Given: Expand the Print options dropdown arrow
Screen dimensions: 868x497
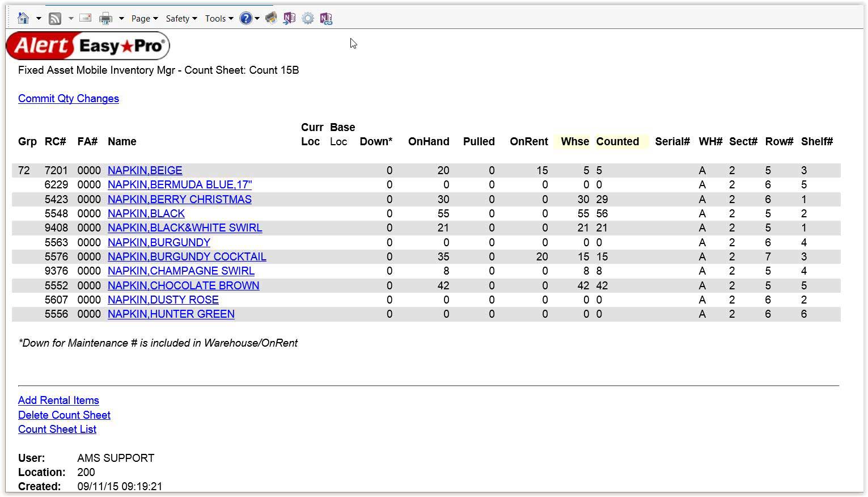Looking at the screenshot, I should [x=121, y=19].
